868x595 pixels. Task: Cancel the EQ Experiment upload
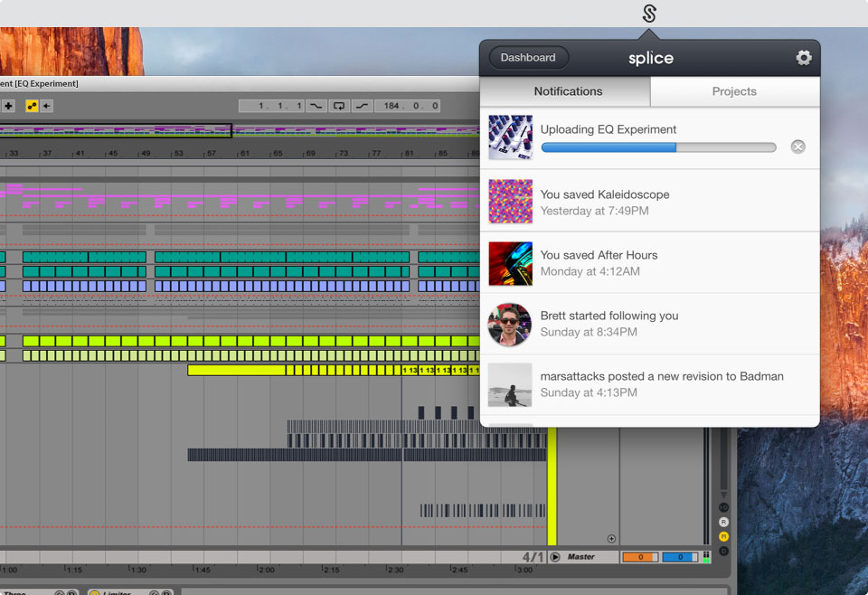(x=797, y=146)
